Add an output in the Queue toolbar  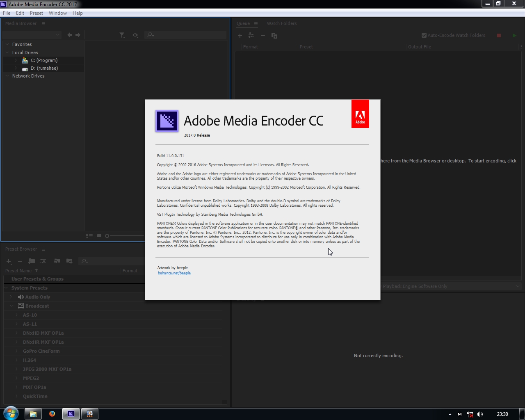(251, 36)
